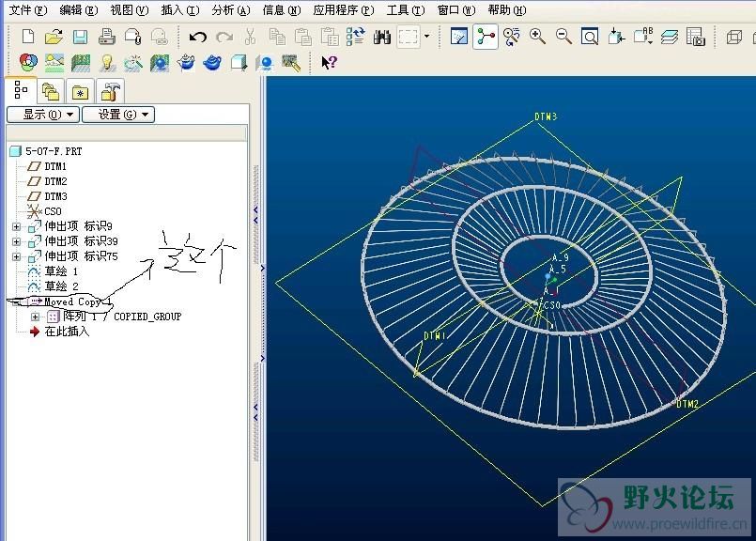Click the Copy icon in the toolbar
756x541 pixels.
[277, 37]
